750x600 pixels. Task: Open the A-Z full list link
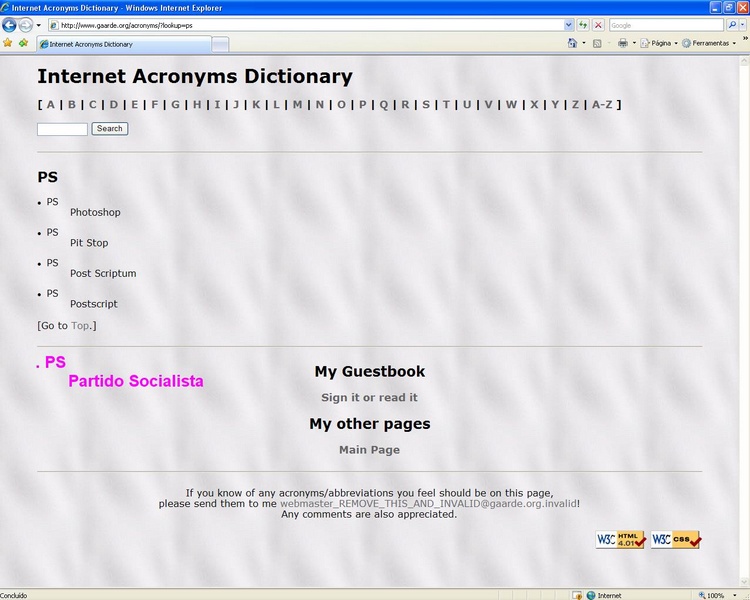[602, 104]
